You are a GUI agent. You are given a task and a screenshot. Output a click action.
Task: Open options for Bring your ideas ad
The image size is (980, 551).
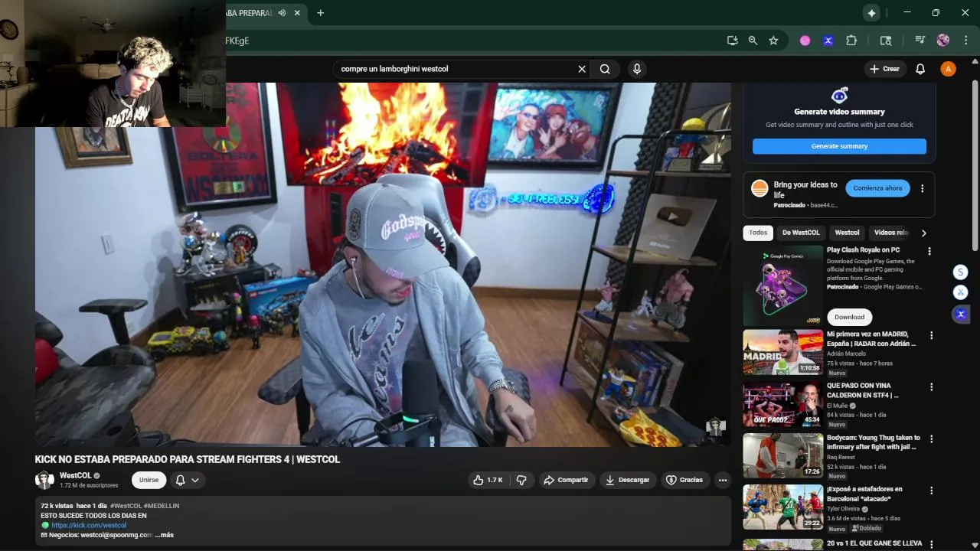922,188
